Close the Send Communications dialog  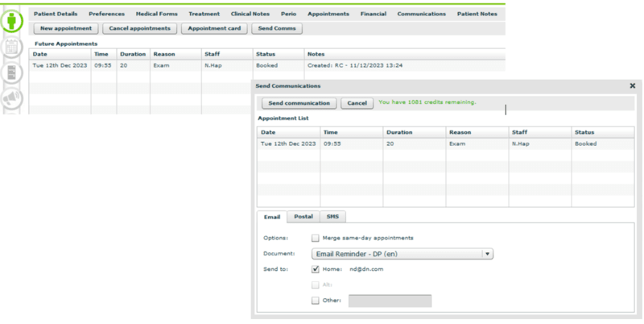click(632, 85)
